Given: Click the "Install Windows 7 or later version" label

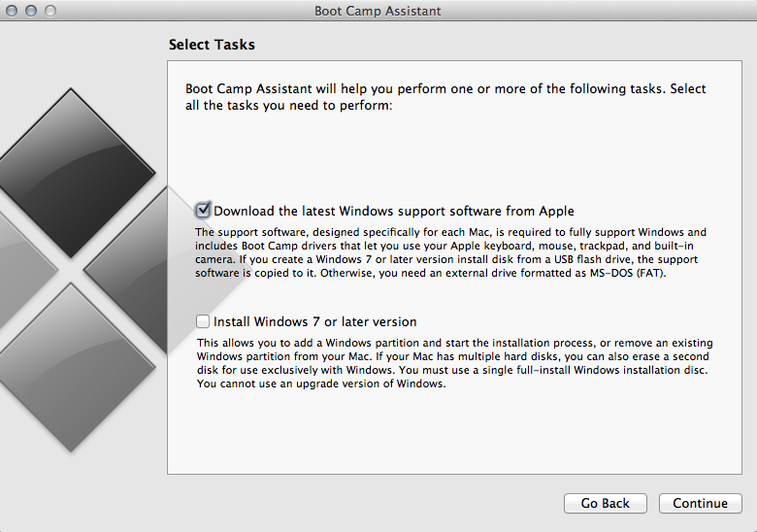Looking at the screenshot, I should (x=315, y=321).
